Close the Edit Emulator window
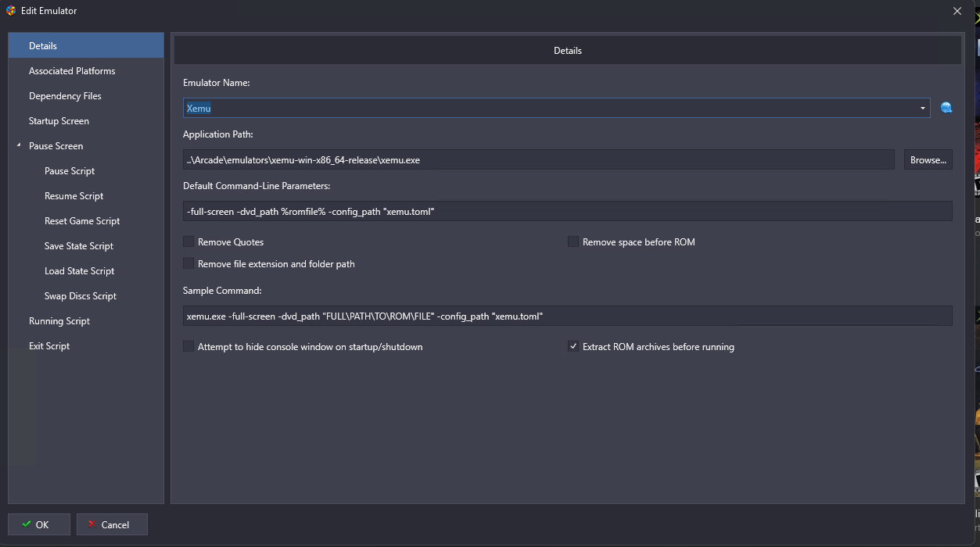The width and height of the screenshot is (980, 547). pyautogui.click(x=957, y=11)
